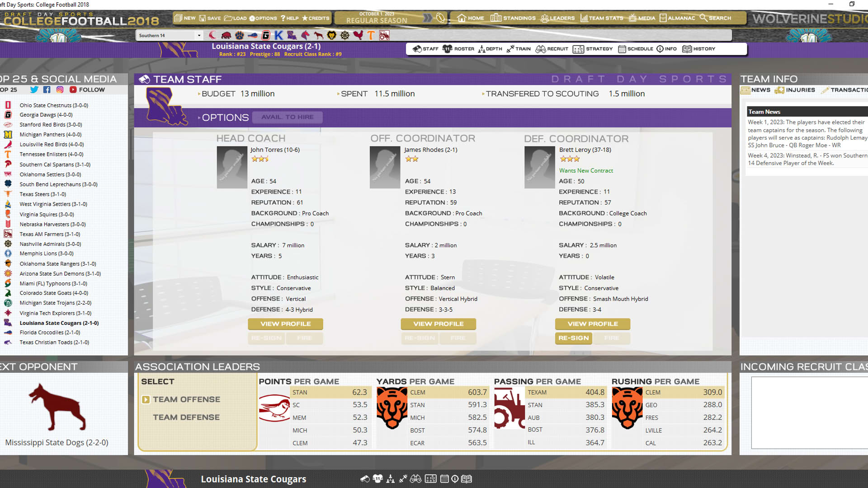Open the jersey Roster icon in bottom bar
The width and height of the screenshot is (868, 488).
pyautogui.click(x=378, y=479)
